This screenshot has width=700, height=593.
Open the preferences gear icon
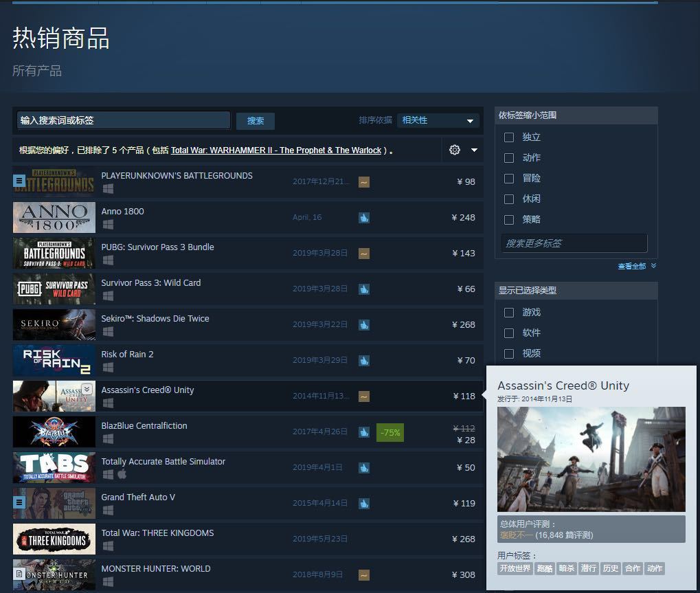tap(454, 150)
